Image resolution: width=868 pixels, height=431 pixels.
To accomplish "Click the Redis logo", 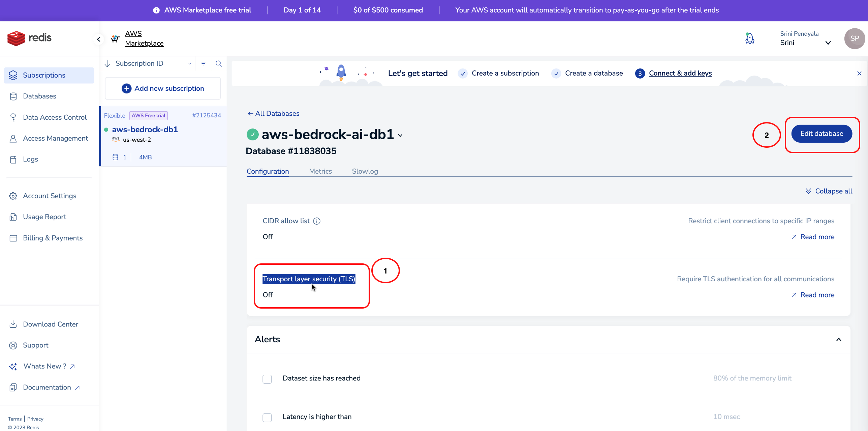I will (x=29, y=38).
